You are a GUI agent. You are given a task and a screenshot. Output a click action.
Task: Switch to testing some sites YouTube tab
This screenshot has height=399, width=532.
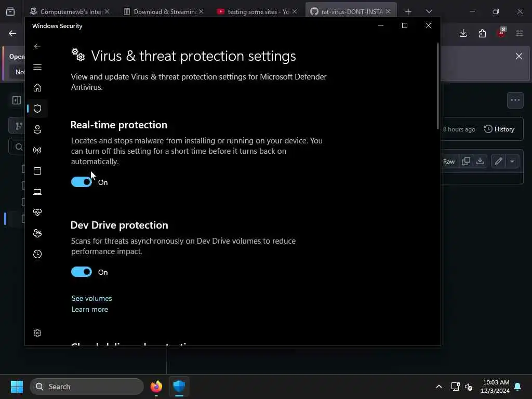257,11
